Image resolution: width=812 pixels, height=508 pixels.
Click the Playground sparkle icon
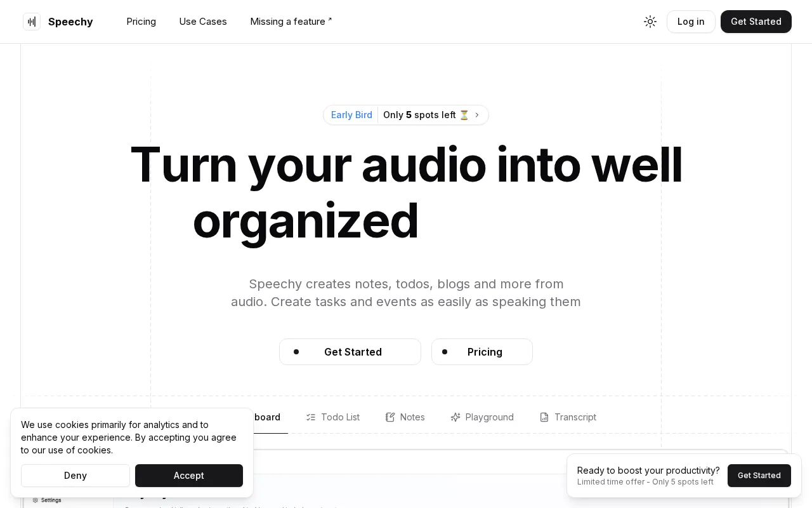pyautogui.click(x=455, y=417)
